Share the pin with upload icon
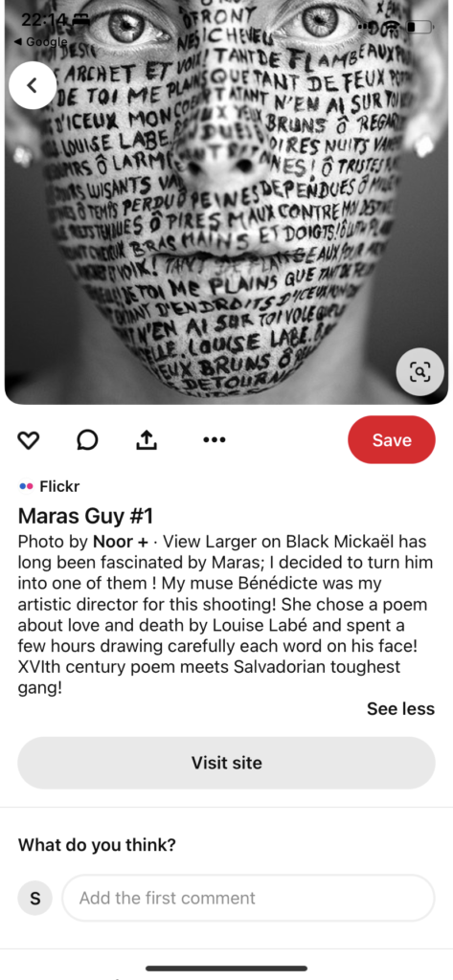Screen dimensions: 453x980 [147, 440]
